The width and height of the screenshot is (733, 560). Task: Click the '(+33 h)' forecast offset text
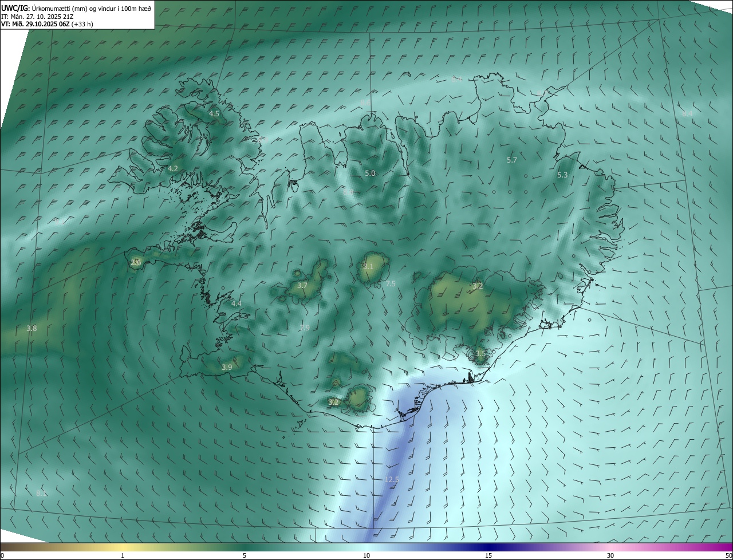pos(82,24)
